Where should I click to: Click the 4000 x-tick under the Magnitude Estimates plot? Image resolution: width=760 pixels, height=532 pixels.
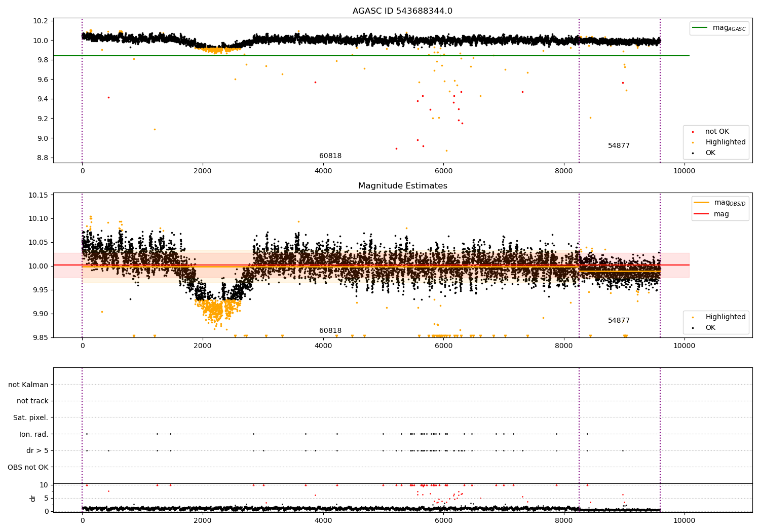(323, 346)
